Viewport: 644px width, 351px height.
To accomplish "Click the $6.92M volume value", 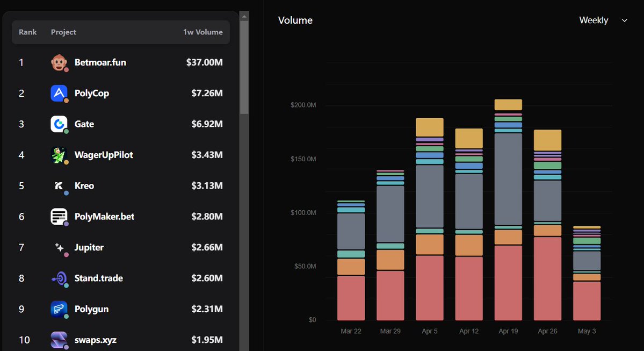I will 207,124.
